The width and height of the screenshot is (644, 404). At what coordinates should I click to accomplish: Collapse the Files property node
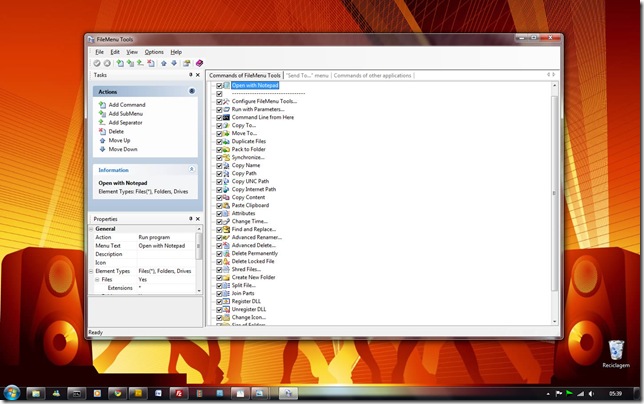[97, 280]
